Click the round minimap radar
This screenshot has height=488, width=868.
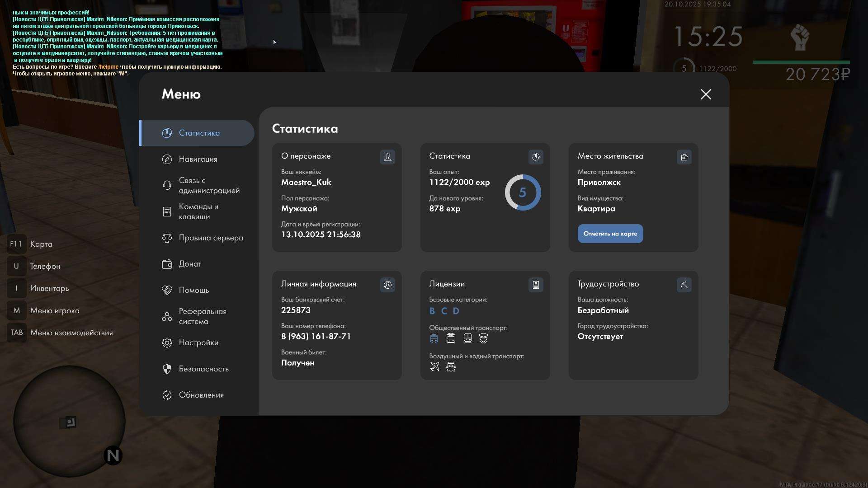click(69, 421)
